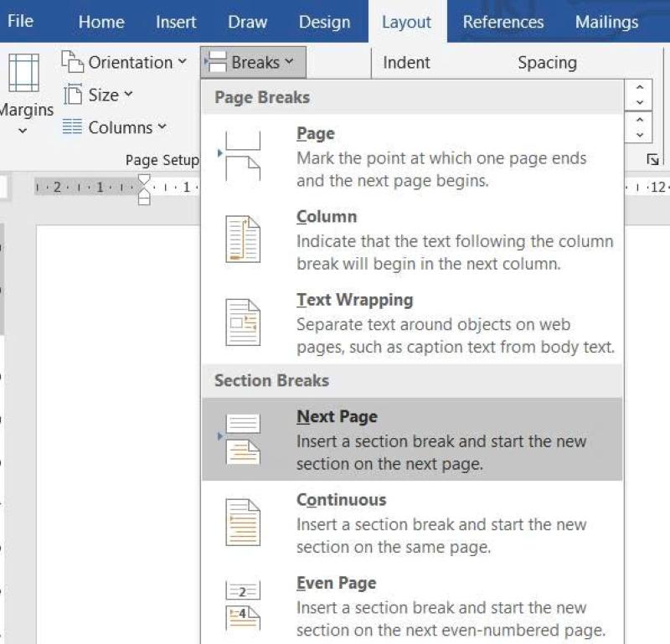Click the Margins page icon

coord(24,73)
